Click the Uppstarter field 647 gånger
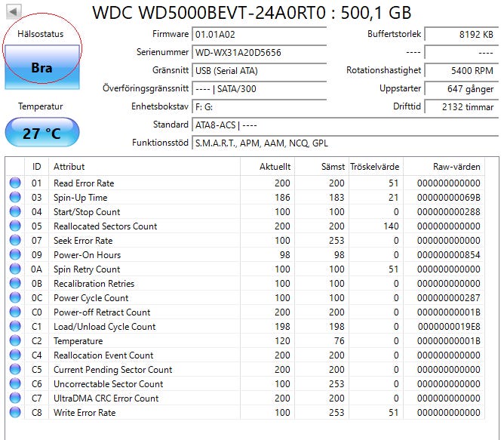This screenshot has height=440, width=504. click(462, 89)
